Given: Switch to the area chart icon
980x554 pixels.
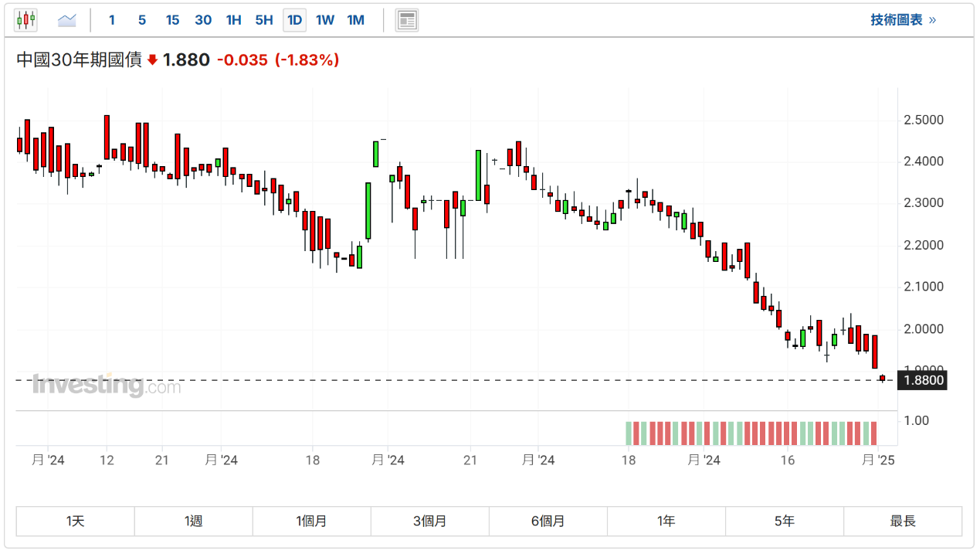Looking at the screenshot, I should [x=67, y=20].
